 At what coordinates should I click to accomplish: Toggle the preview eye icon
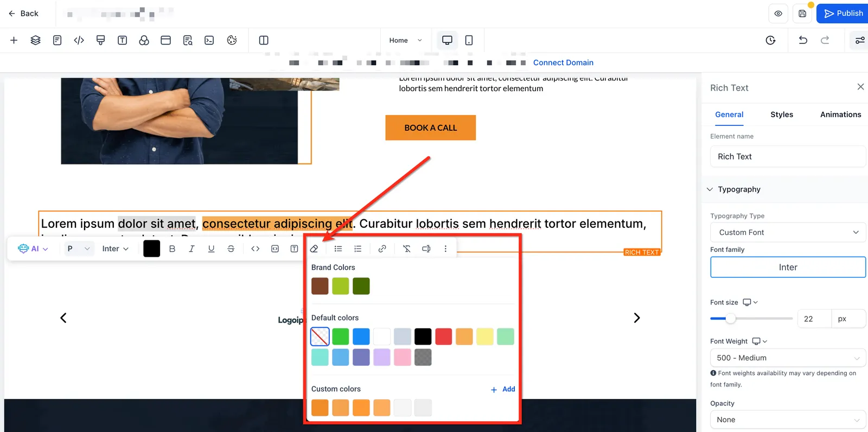[778, 14]
